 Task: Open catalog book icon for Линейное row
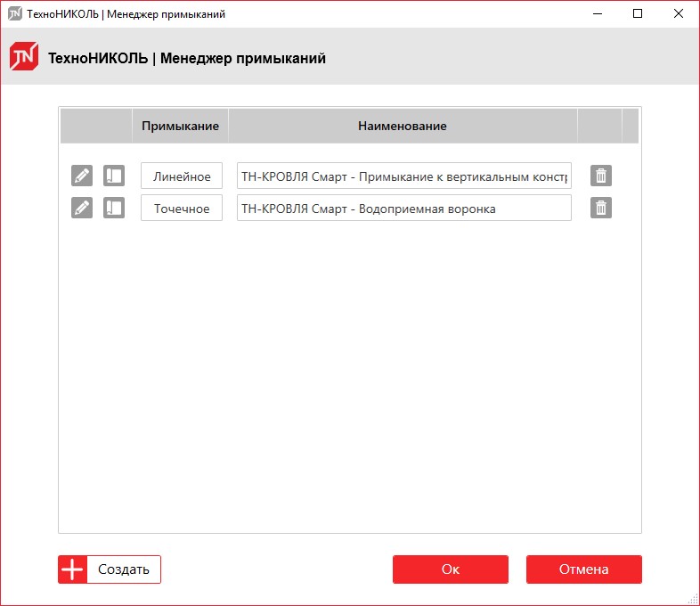pos(114,176)
